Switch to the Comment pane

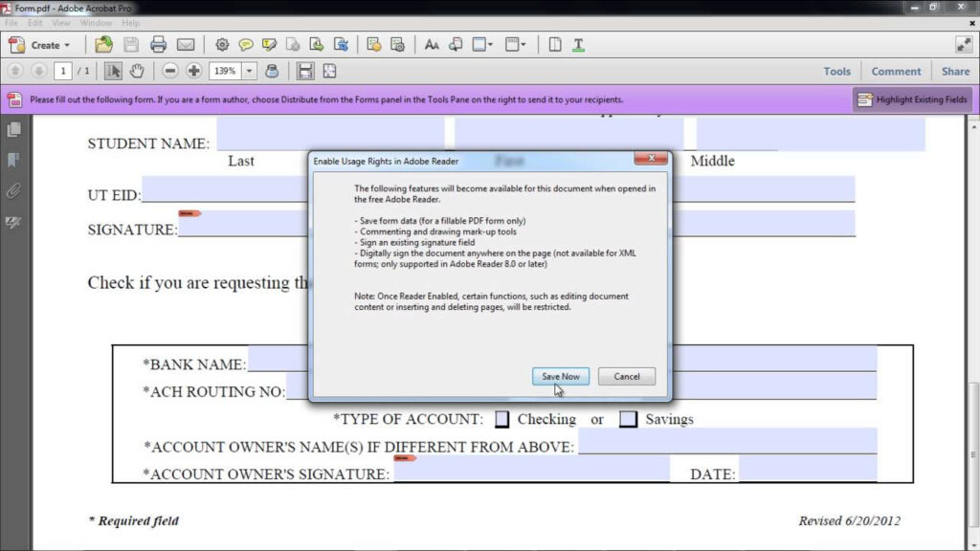(895, 71)
